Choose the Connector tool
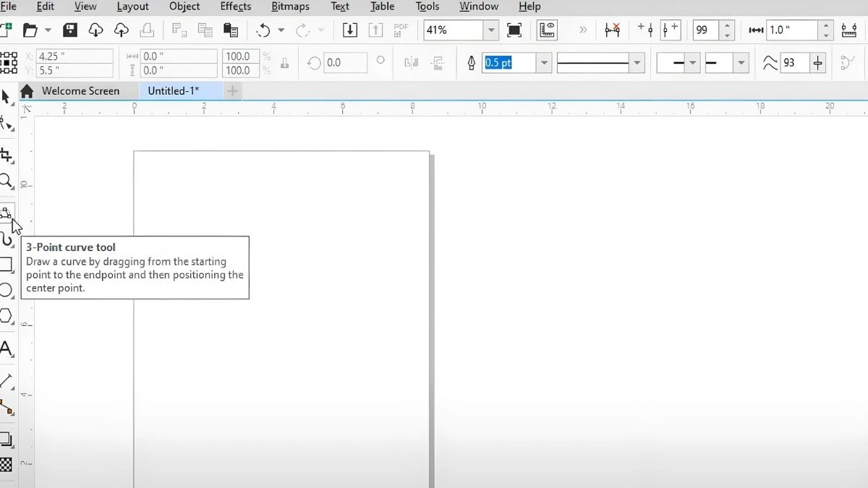 pyautogui.click(x=6, y=407)
